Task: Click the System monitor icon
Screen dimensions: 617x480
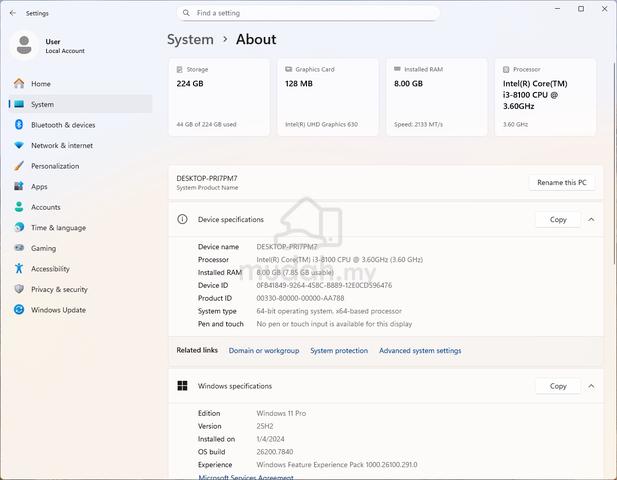Action: pyautogui.click(x=19, y=104)
